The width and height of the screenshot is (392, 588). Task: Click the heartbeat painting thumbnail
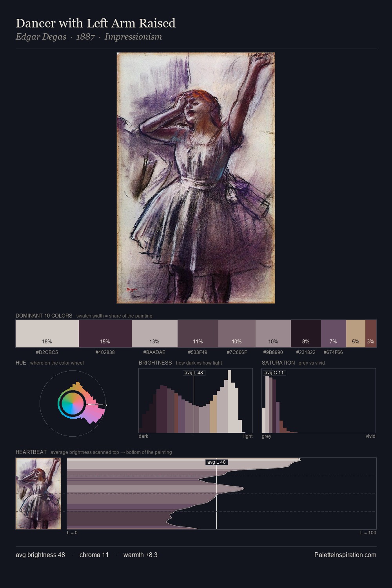(x=38, y=494)
